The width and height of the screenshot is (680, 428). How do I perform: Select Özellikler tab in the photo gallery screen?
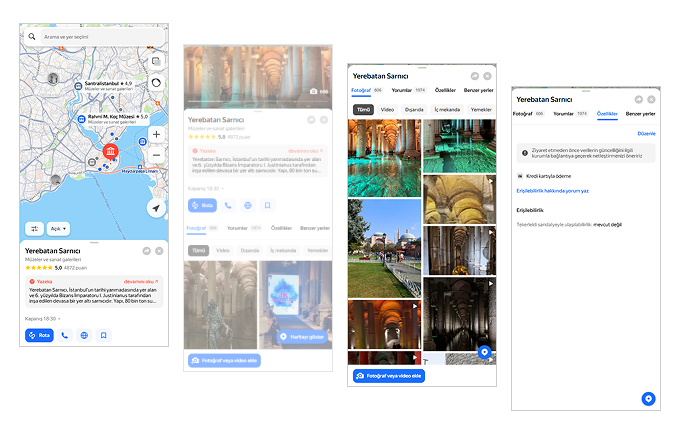point(445,90)
